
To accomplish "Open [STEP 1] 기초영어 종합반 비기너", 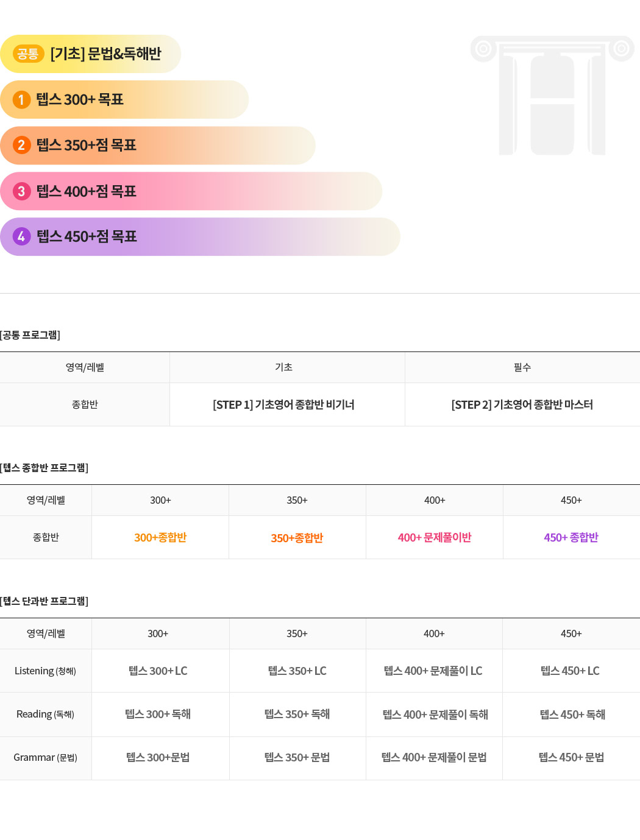I will click(283, 404).
